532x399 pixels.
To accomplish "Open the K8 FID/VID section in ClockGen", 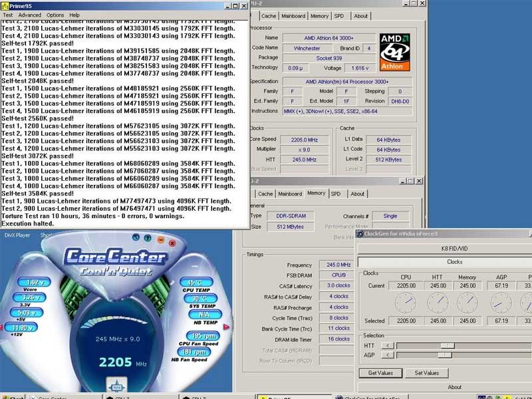I will 454,248.
